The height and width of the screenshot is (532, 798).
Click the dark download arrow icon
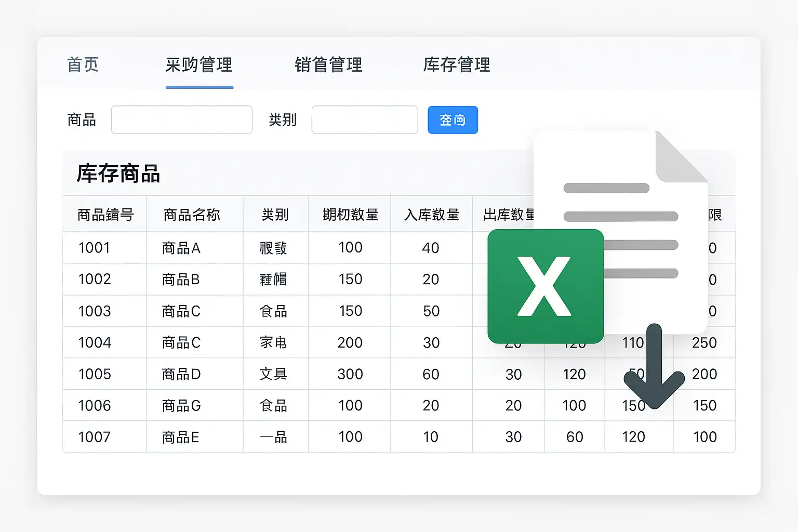(x=654, y=366)
